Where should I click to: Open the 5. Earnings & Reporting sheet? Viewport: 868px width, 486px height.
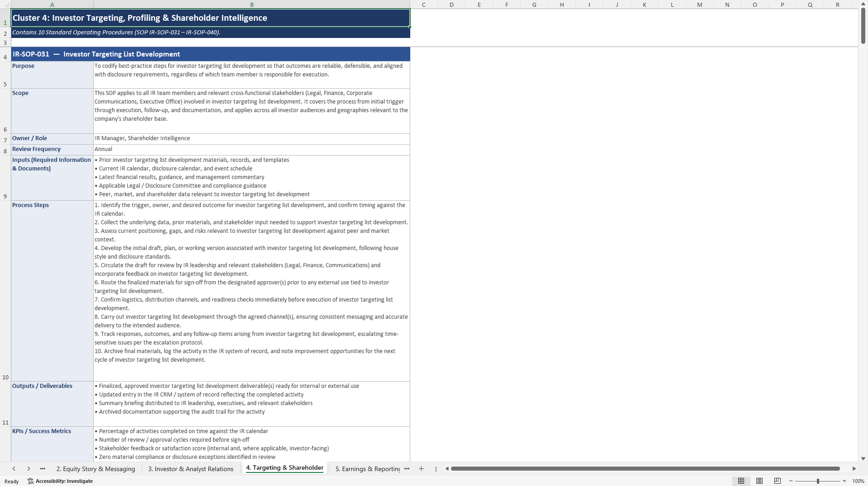click(x=367, y=469)
